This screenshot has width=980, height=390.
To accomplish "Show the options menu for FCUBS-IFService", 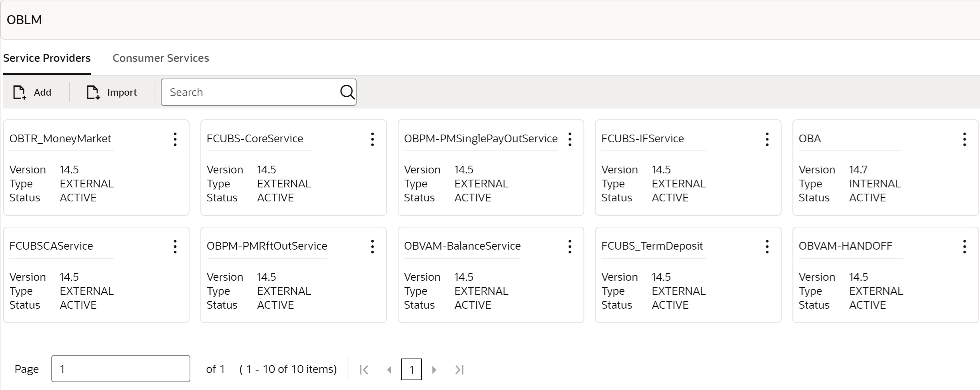I will 767,139.
